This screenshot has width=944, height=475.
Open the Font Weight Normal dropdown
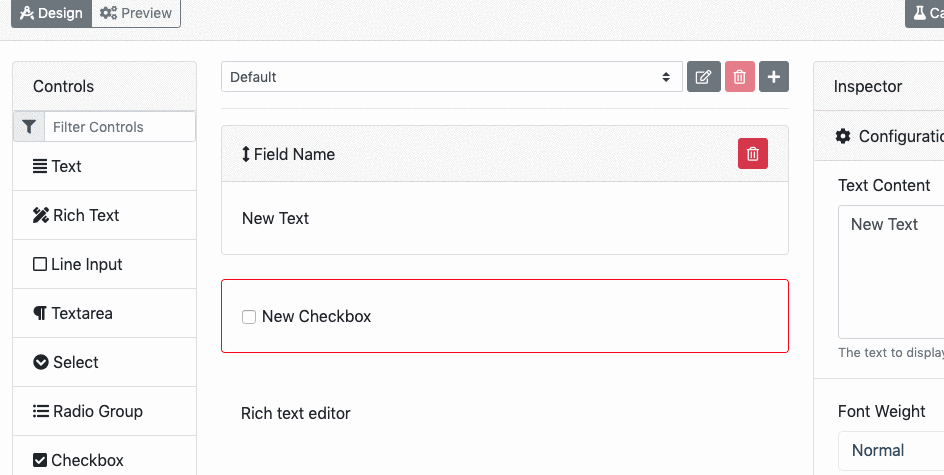click(891, 450)
